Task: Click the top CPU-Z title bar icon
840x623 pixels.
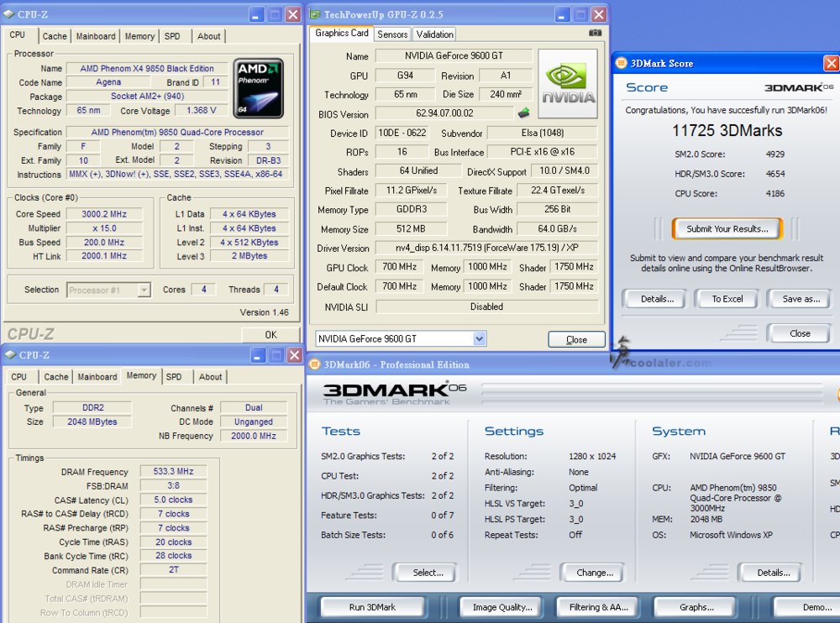Action: [x=9, y=14]
